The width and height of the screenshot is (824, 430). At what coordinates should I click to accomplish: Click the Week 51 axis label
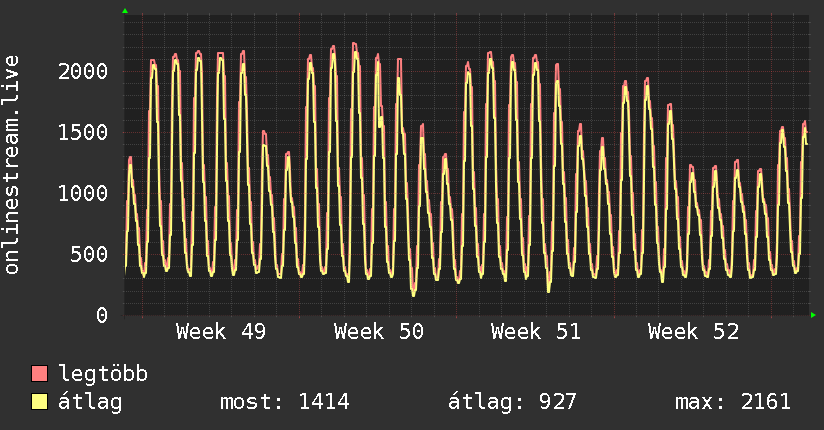536,332
